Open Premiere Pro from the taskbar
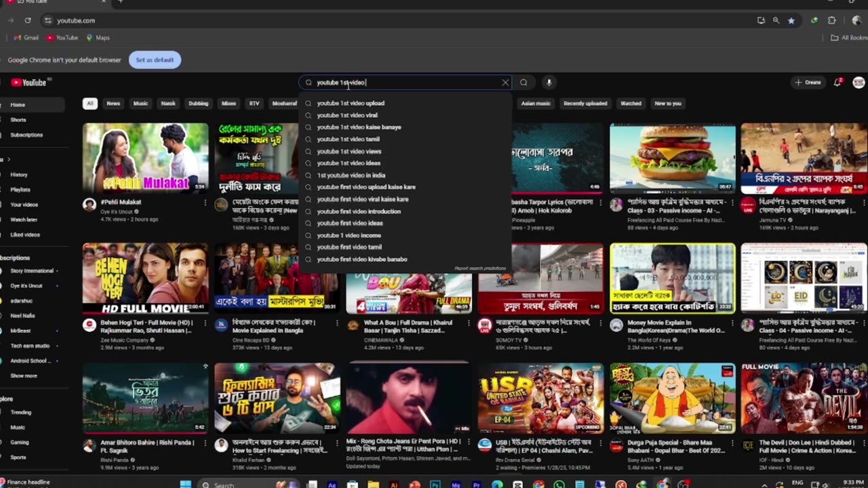Screen dimensions: 868x488 [477, 485]
